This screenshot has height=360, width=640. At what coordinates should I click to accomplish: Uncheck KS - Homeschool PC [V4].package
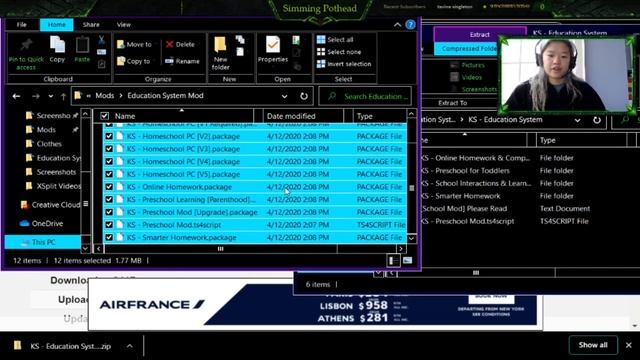click(x=109, y=162)
